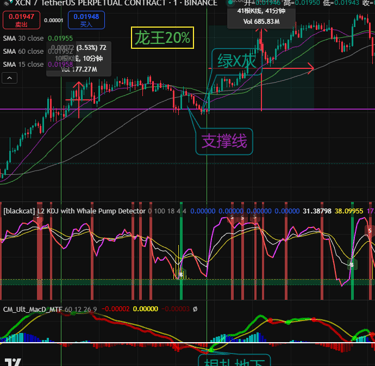Select the SMA 60 close indicator legend
The height and width of the screenshot is (366, 375).
23,51
